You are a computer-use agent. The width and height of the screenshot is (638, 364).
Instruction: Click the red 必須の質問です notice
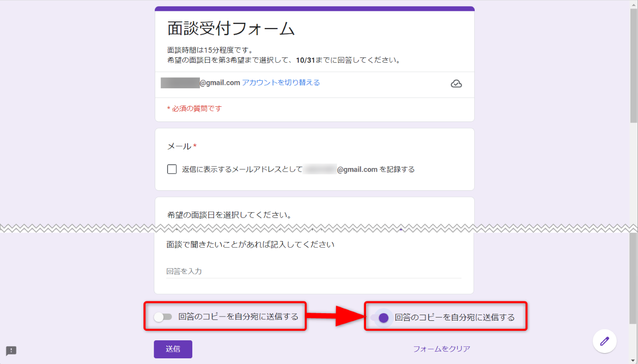pos(194,109)
